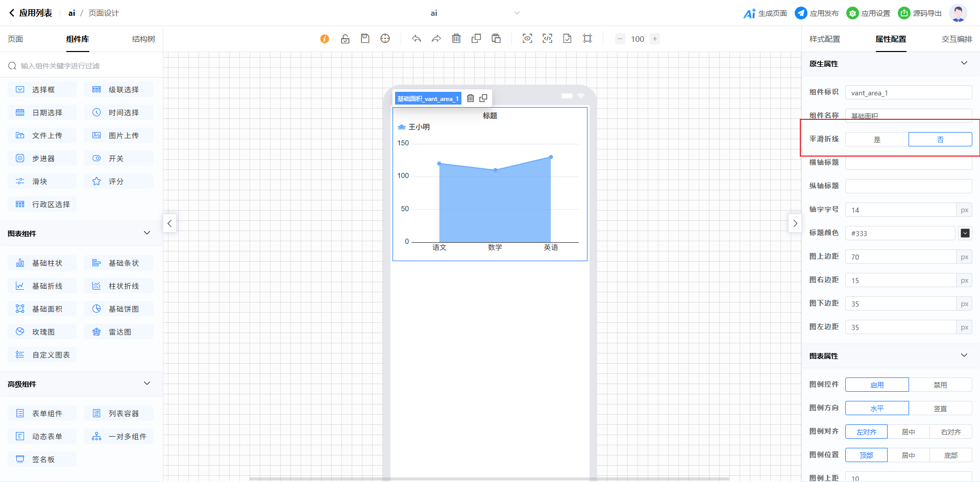The image size is (980, 482).
Task: Click the 应用发布 button
Action: tap(817, 13)
